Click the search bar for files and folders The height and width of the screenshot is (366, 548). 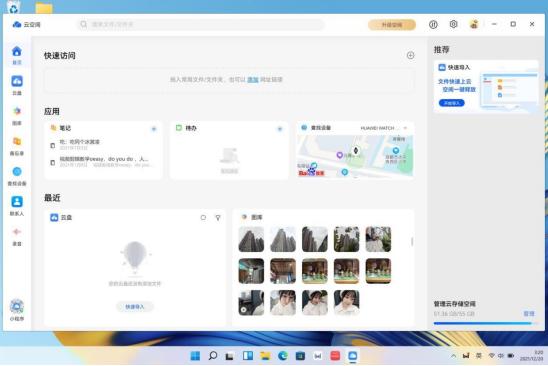200,24
